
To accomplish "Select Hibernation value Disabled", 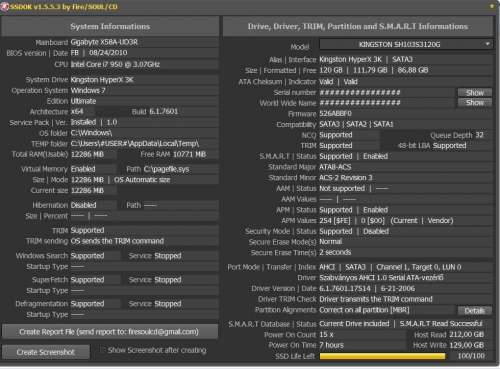I will [83, 205].
